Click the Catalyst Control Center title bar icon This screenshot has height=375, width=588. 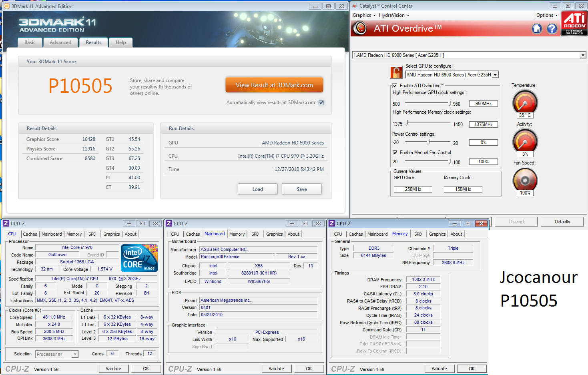pos(355,6)
